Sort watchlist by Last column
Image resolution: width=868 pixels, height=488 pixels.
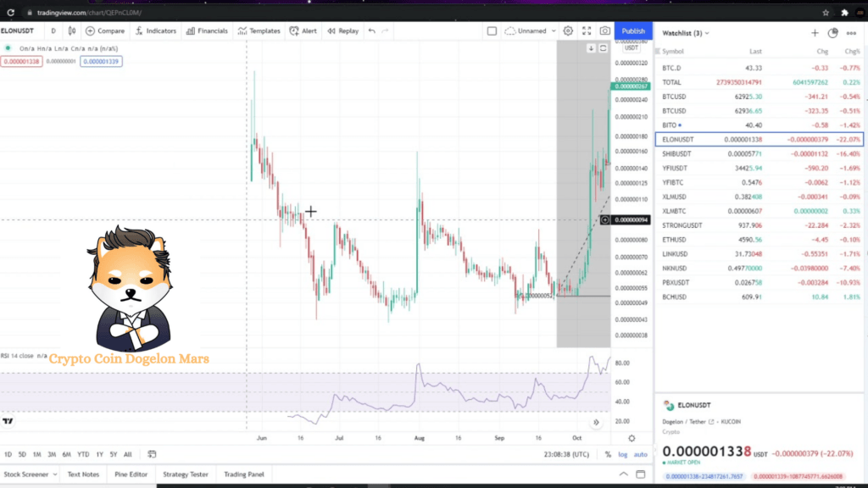point(755,52)
